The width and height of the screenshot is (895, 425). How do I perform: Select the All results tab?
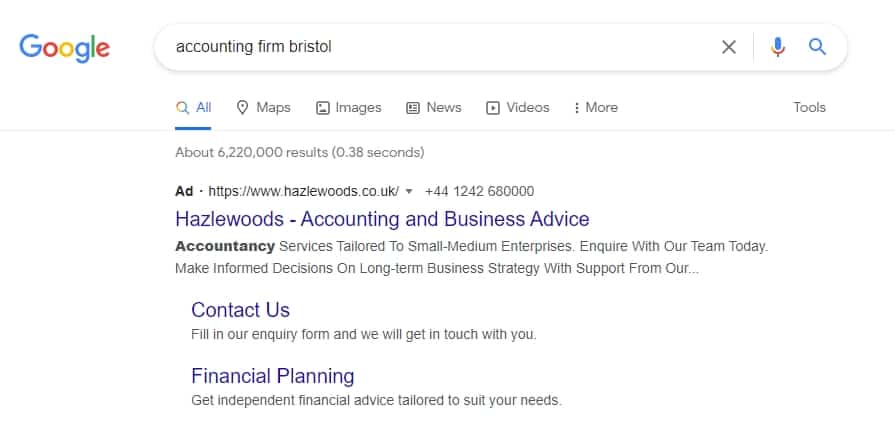(194, 108)
